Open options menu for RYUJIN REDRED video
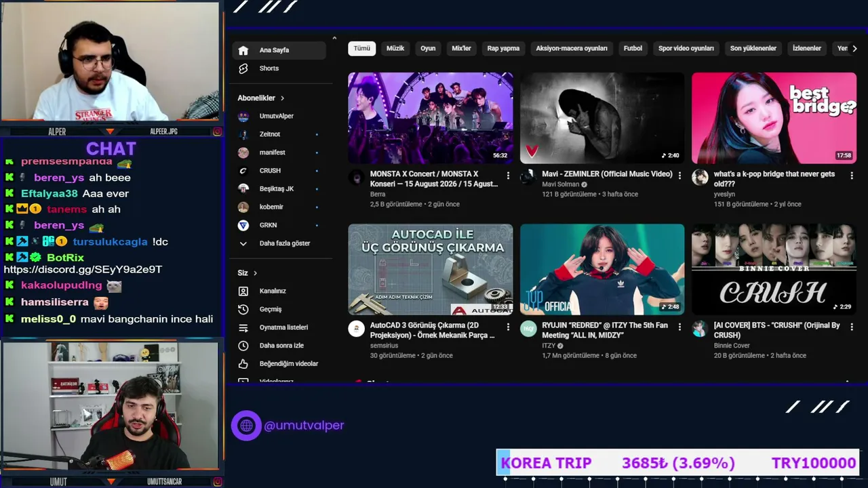Viewport: 868px width, 488px height. coord(679,327)
